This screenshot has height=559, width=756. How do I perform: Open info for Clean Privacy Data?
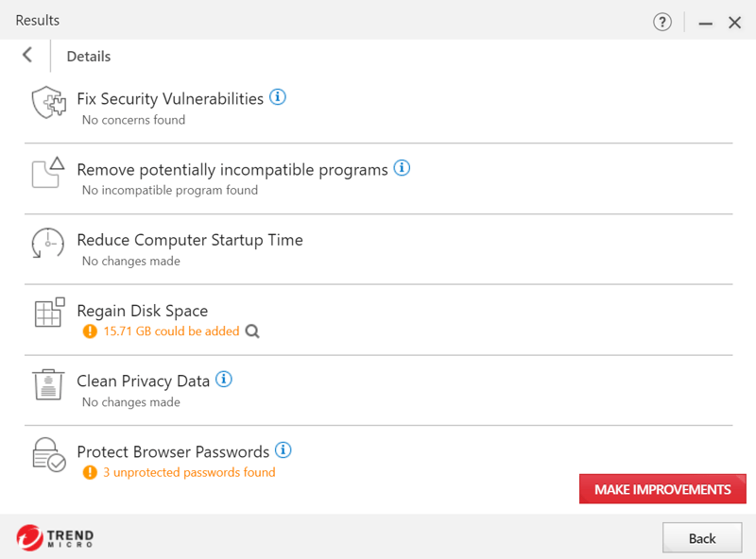pos(223,380)
